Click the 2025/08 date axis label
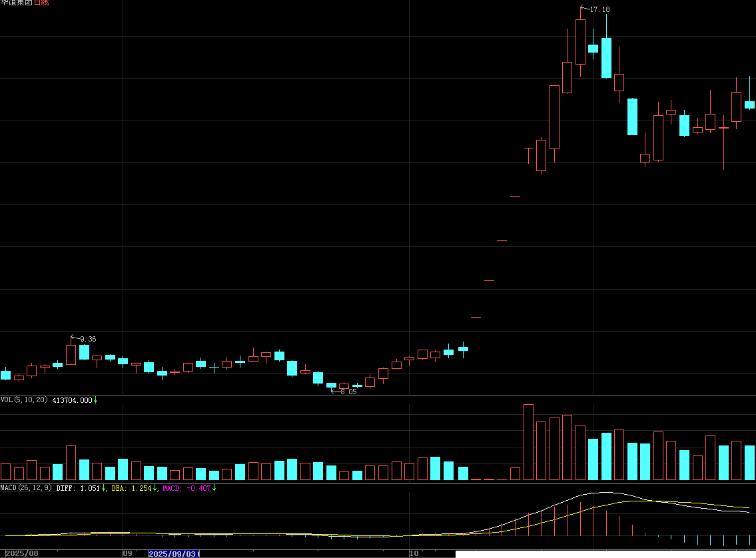This screenshot has width=756, height=558. (x=22, y=553)
